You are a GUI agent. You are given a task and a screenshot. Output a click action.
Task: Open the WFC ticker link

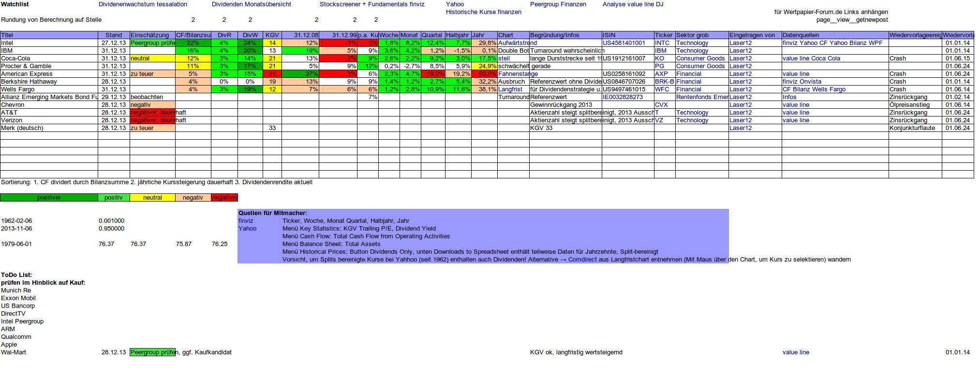click(662, 89)
